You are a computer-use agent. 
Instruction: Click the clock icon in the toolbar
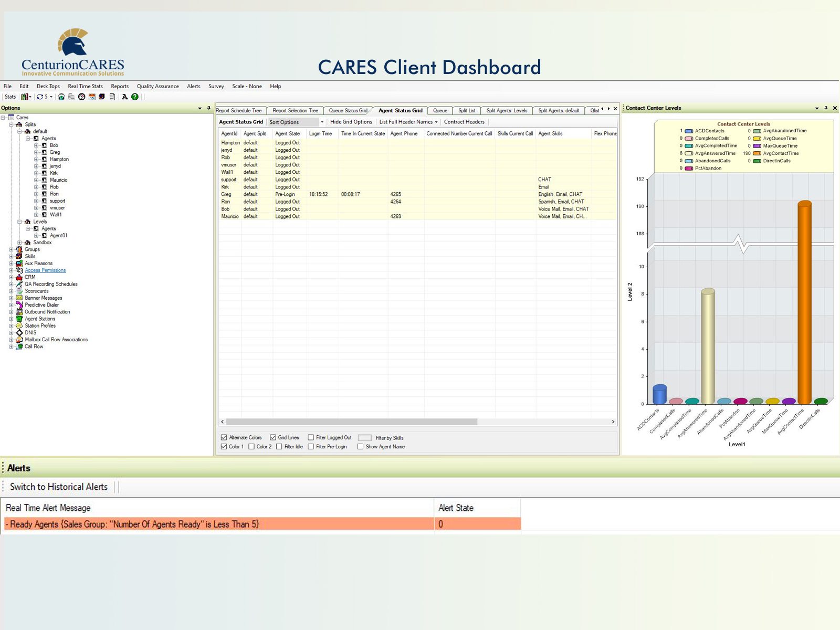81,97
